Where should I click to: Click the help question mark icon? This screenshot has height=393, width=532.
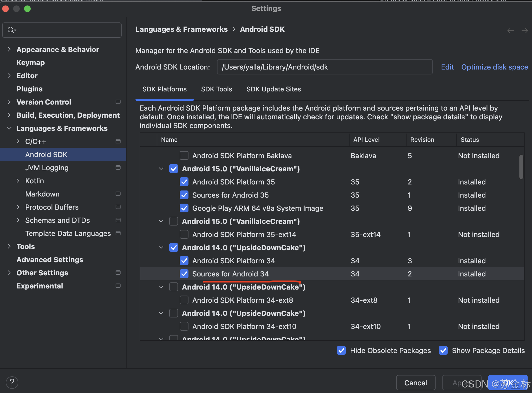click(12, 382)
